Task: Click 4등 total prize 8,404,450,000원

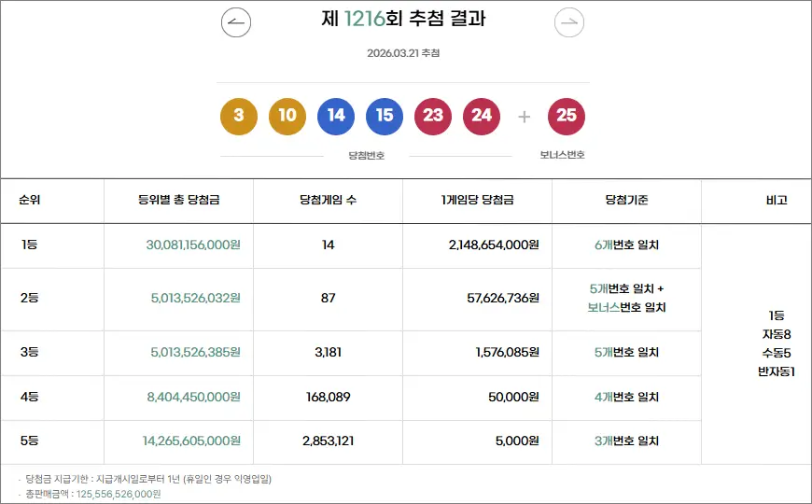Action: tap(193, 398)
